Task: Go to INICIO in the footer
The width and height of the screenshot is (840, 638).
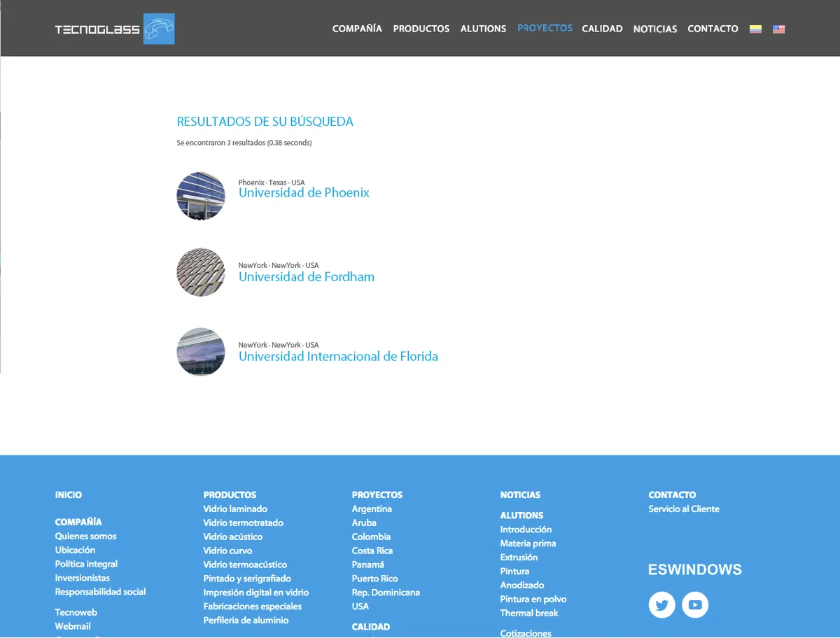Action: click(69, 495)
